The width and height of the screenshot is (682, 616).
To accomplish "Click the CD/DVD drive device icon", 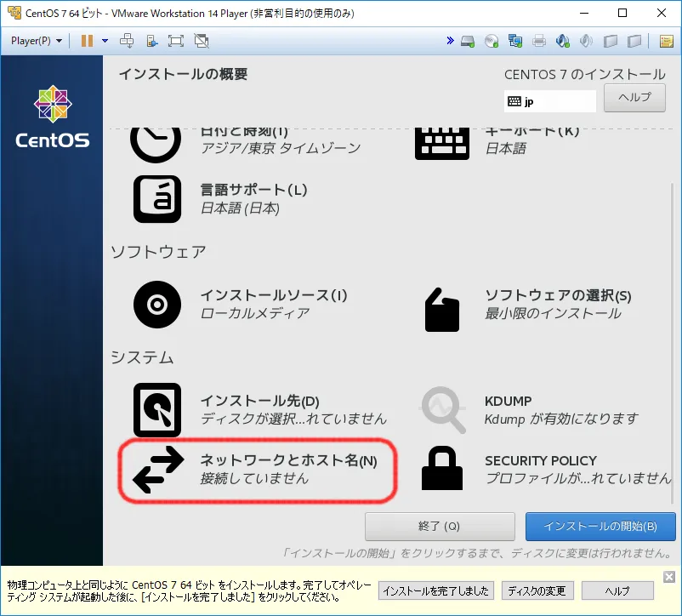I will [492, 42].
